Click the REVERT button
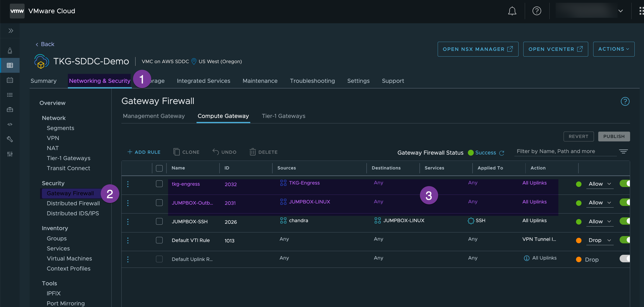The image size is (644, 307). click(x=578, y=136)
